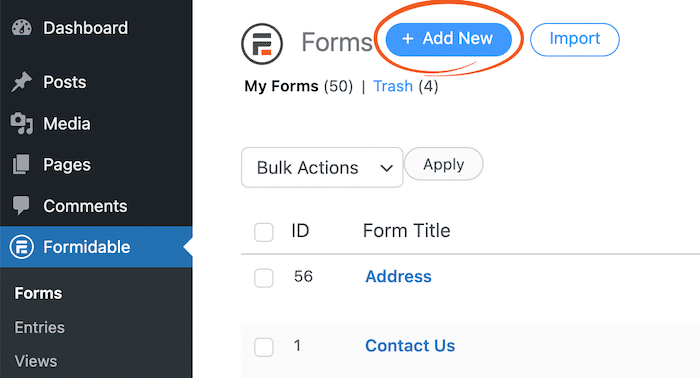Check the box for Contact Us form
700x378 pixels.
(263, 347)
